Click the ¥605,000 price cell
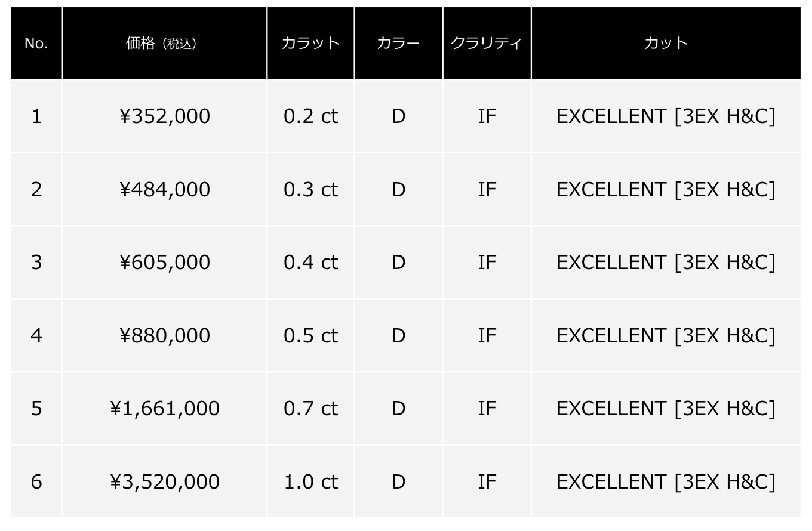Viewport: 812px width, 531px height. point(164,263)
